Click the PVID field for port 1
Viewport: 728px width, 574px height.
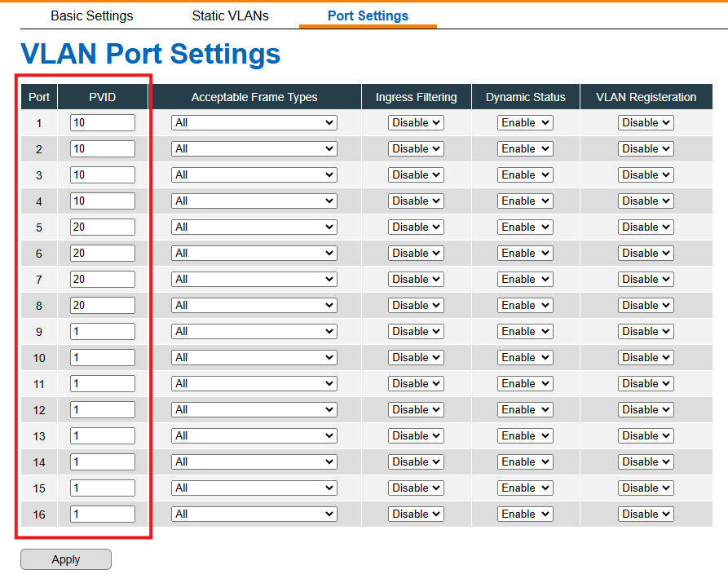[103, 122]
